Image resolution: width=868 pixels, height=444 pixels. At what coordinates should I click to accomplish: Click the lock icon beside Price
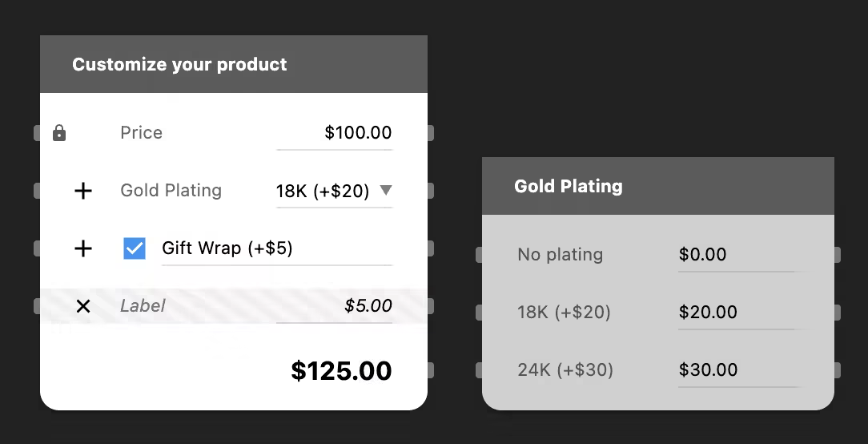point(59,133)
